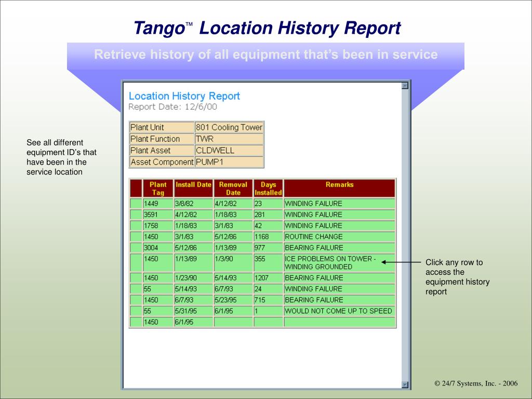Viewport: 532px width, 399px height.
Task: Click install date 5/31/95
Action: pos(193,311)
